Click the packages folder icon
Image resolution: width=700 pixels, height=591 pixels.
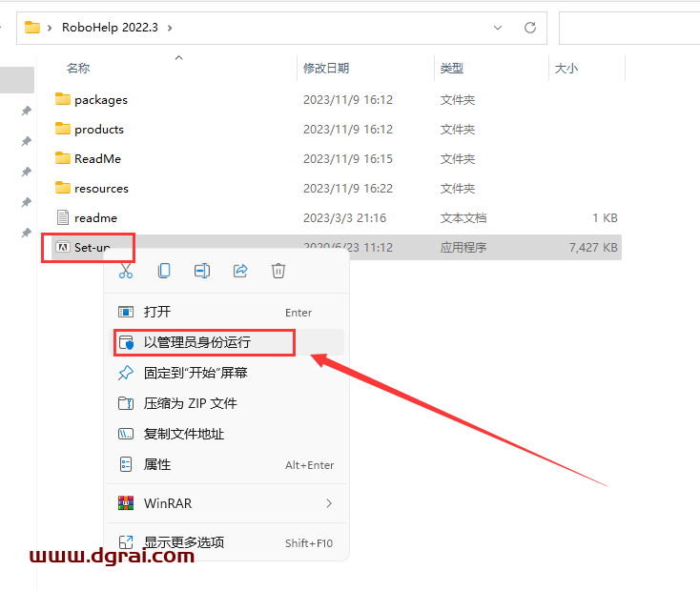[63, 98]
